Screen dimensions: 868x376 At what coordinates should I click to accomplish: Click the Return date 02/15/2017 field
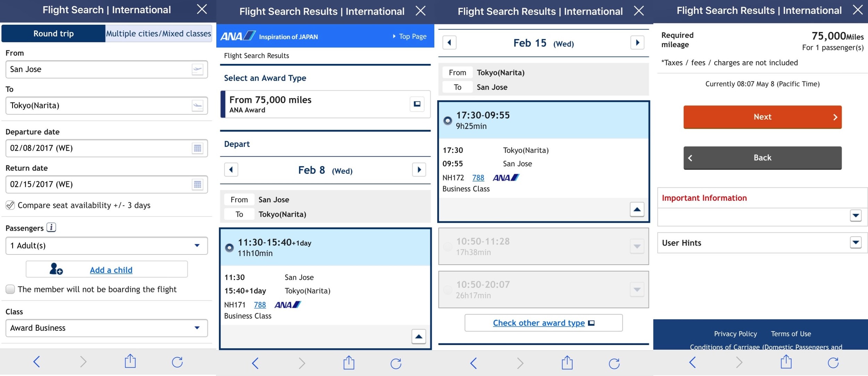[107, 184]
